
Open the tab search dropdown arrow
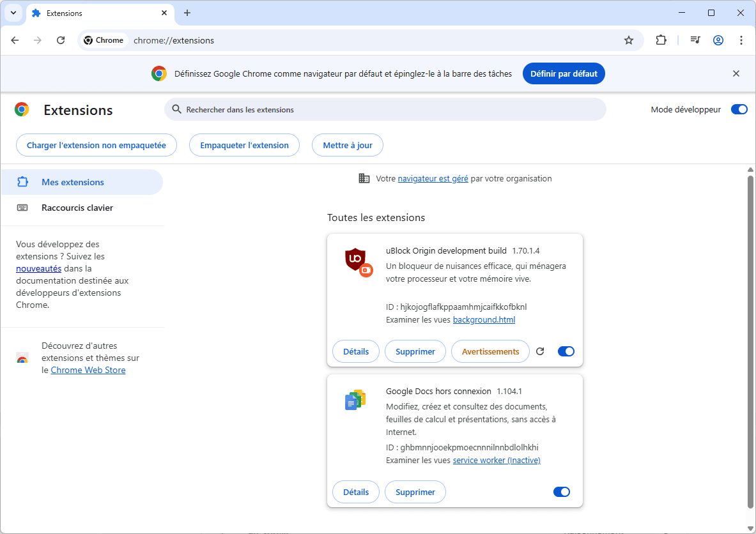coord(13,13)
